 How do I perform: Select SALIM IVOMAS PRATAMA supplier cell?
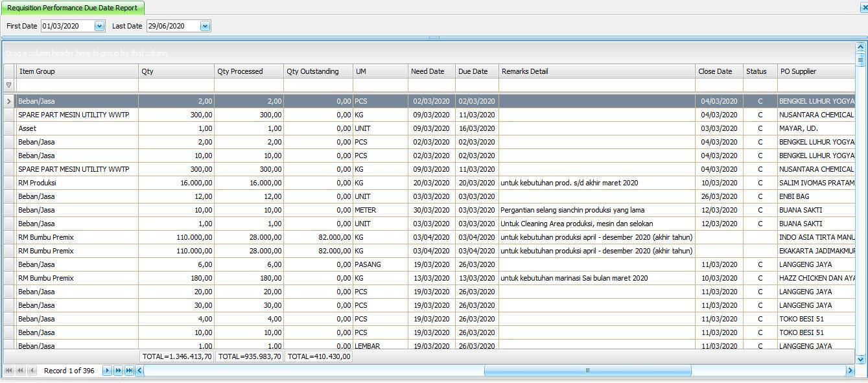coord(816,183)
